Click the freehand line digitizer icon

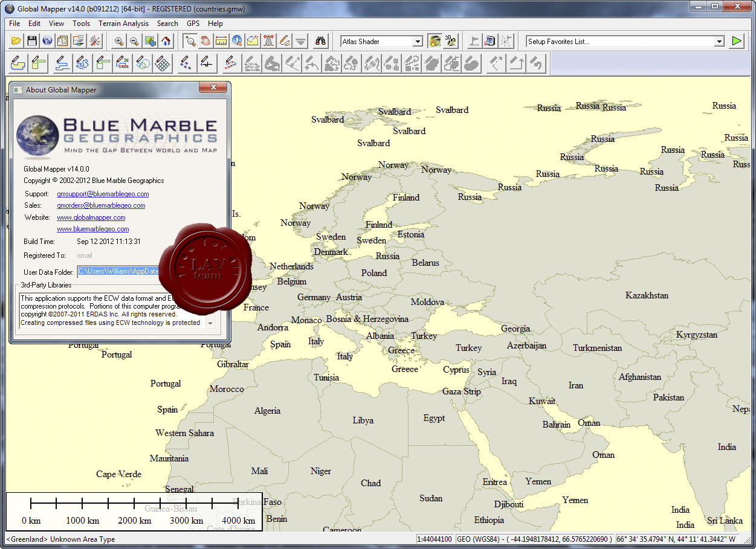point(83,63)
